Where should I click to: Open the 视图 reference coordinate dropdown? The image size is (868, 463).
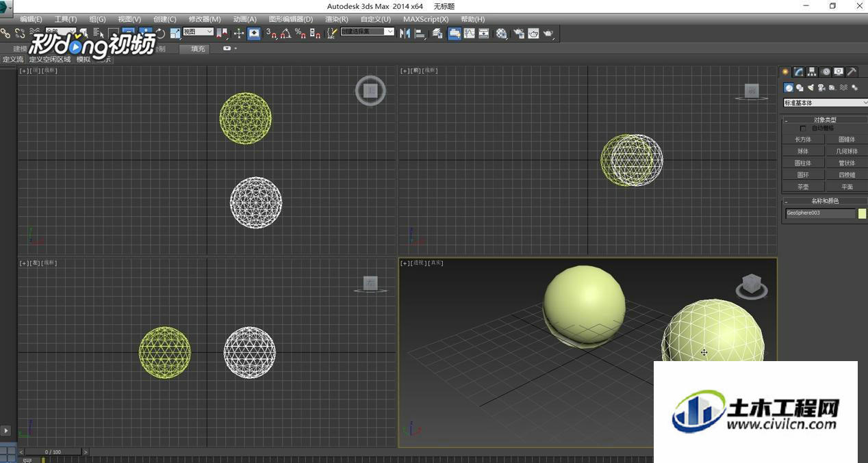(x=198, y=31)
